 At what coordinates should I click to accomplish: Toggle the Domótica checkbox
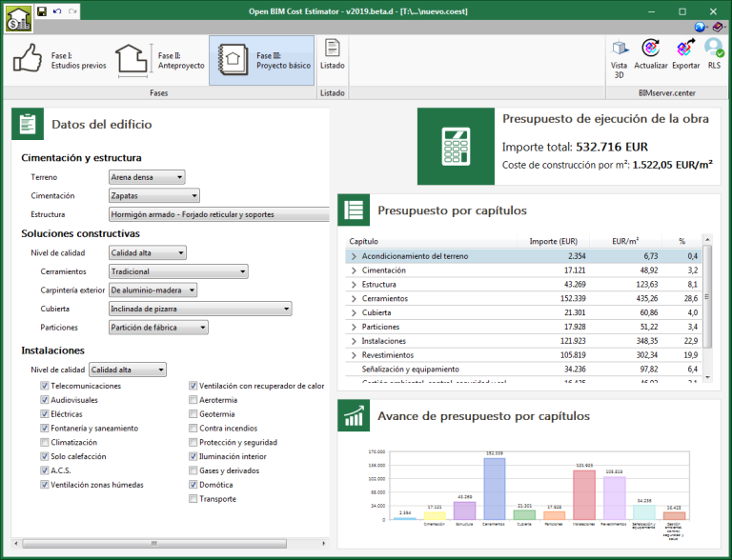[x=193, y=485]
